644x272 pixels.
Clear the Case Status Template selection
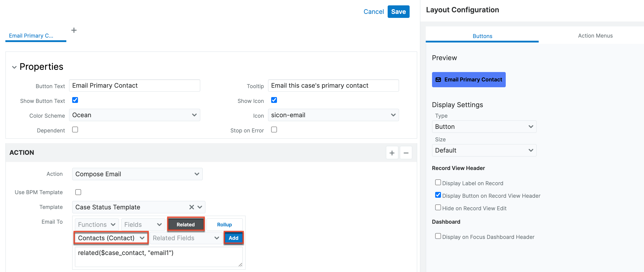coord(192,207)
